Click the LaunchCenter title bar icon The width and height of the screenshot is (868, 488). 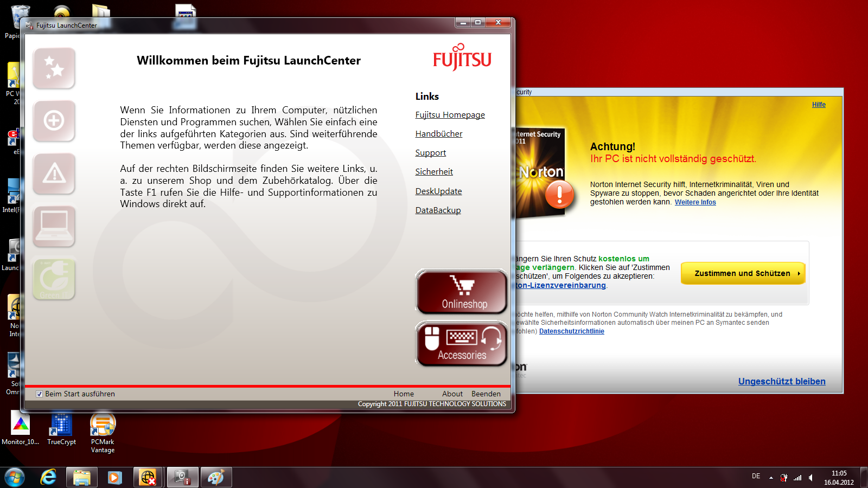point(29,25)
